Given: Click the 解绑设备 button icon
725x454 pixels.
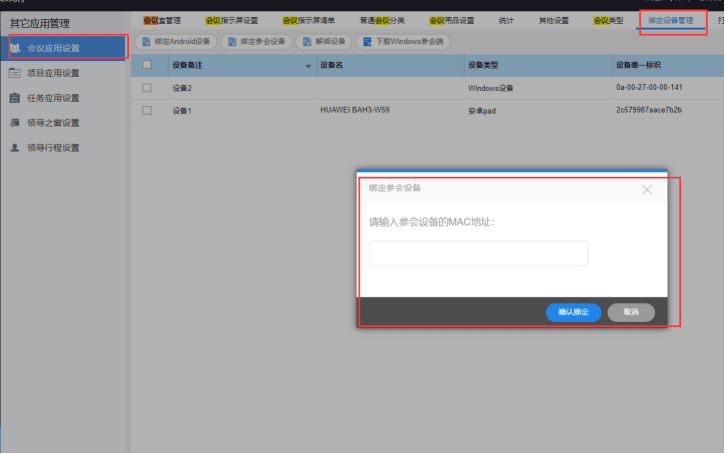Looking at the screenshot, I should (x=307, y=42).
